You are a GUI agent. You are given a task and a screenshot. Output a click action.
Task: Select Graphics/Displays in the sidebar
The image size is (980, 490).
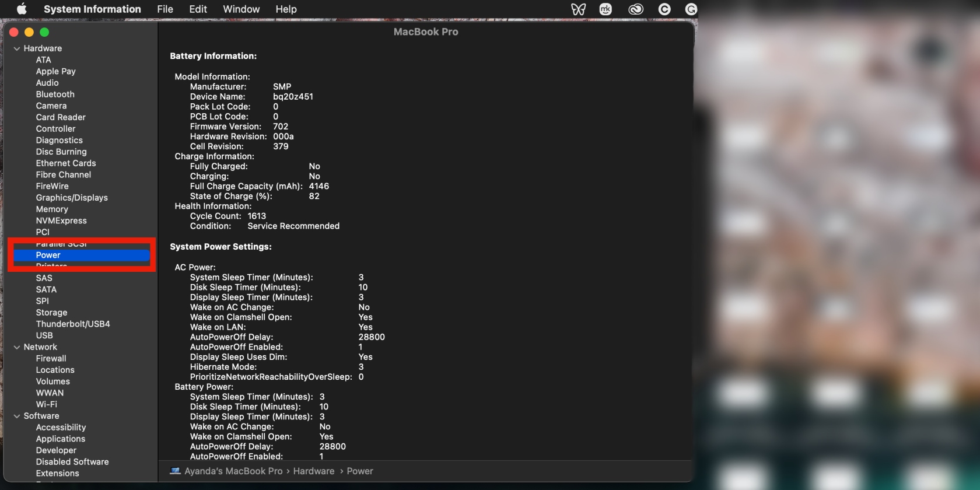click(x=72, y=198)
